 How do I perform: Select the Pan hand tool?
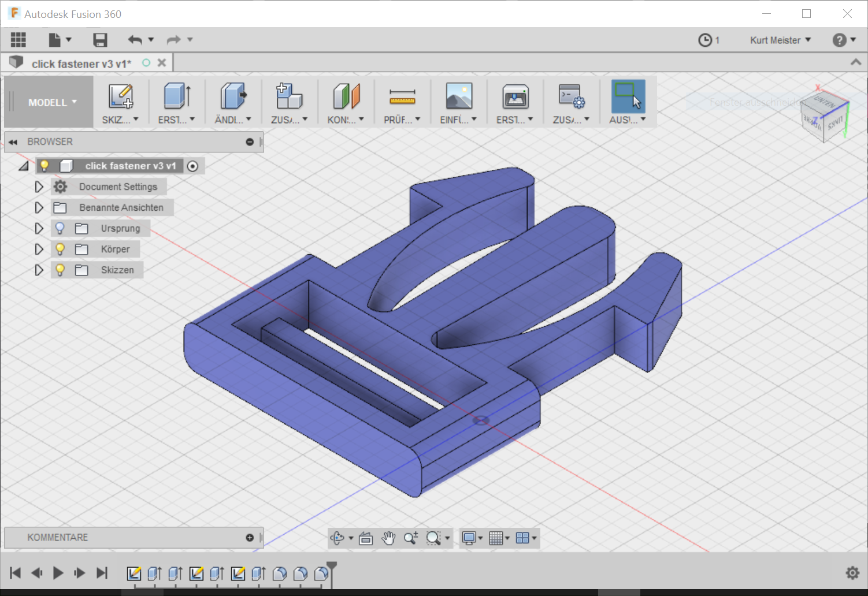[388, 538]
